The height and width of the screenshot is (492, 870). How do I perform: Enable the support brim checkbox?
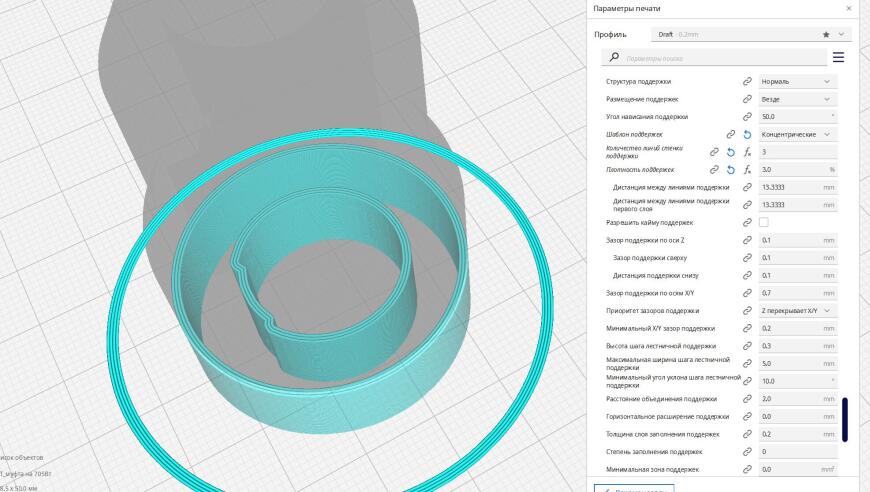point(764,222)
